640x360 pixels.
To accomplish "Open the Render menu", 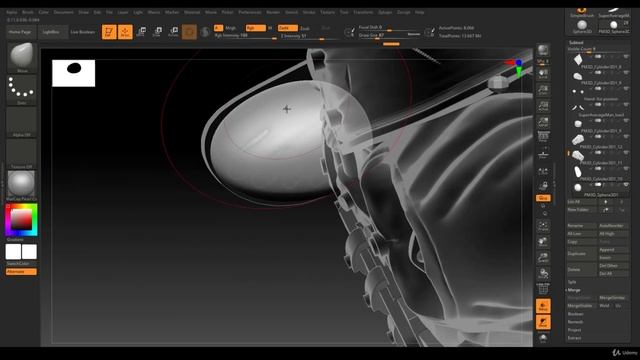I will (x=273, y=12).
